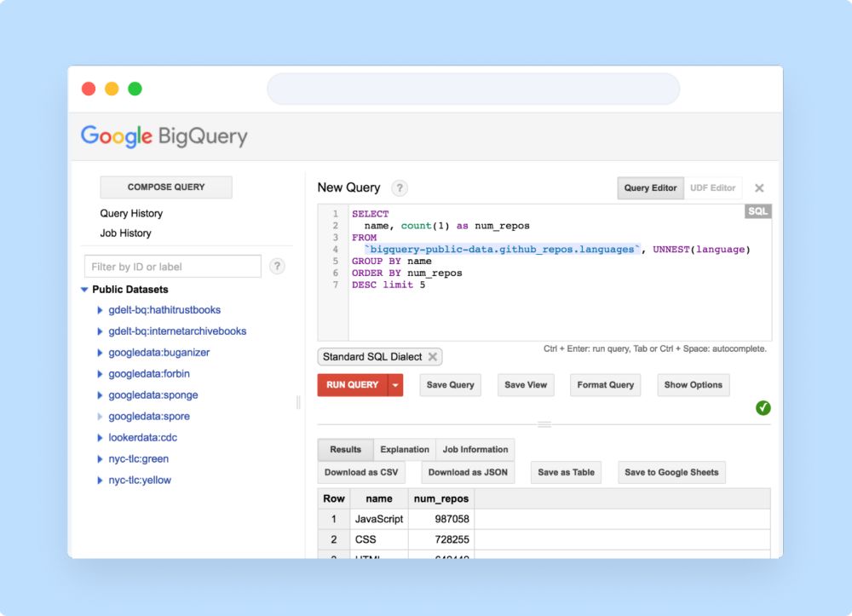
Task: Open the Run Query dropdown arrow
Action: coord(395,385)
